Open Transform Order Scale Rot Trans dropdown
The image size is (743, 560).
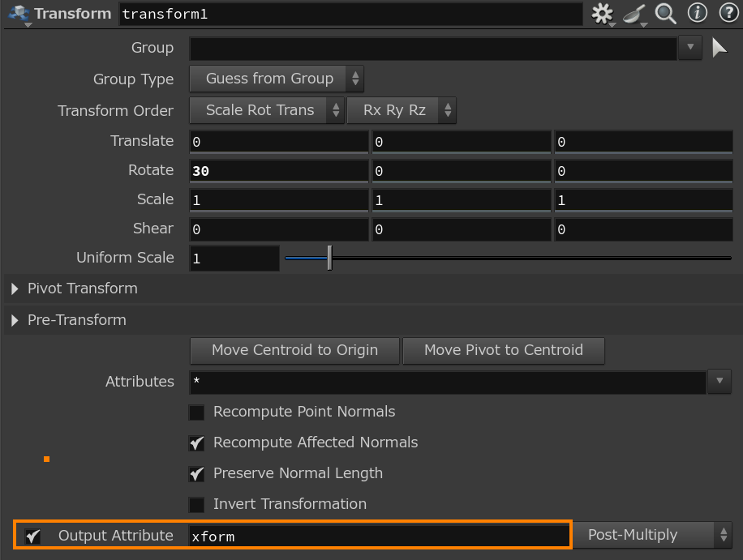click(267, 110)
